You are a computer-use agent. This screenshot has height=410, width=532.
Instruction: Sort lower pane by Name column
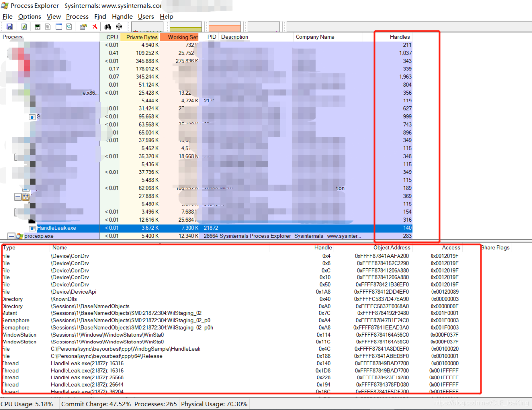(160, 248)
